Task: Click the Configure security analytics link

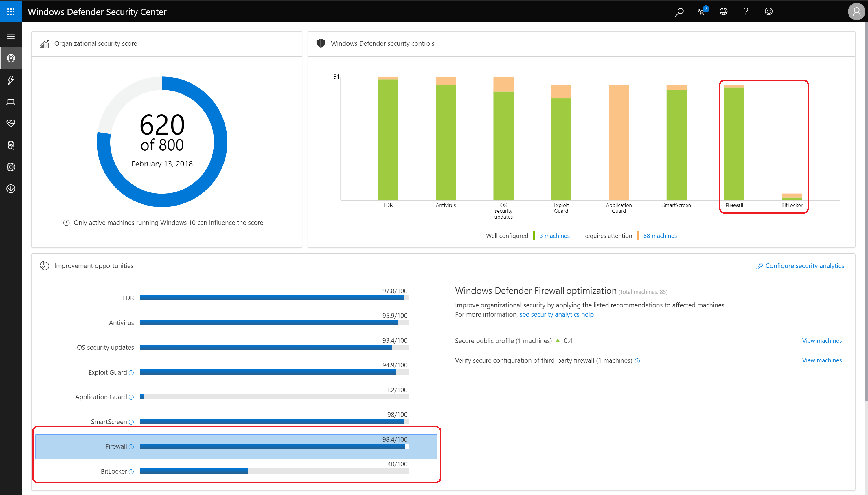Action: pyautogui.click(x=804, y=266)
